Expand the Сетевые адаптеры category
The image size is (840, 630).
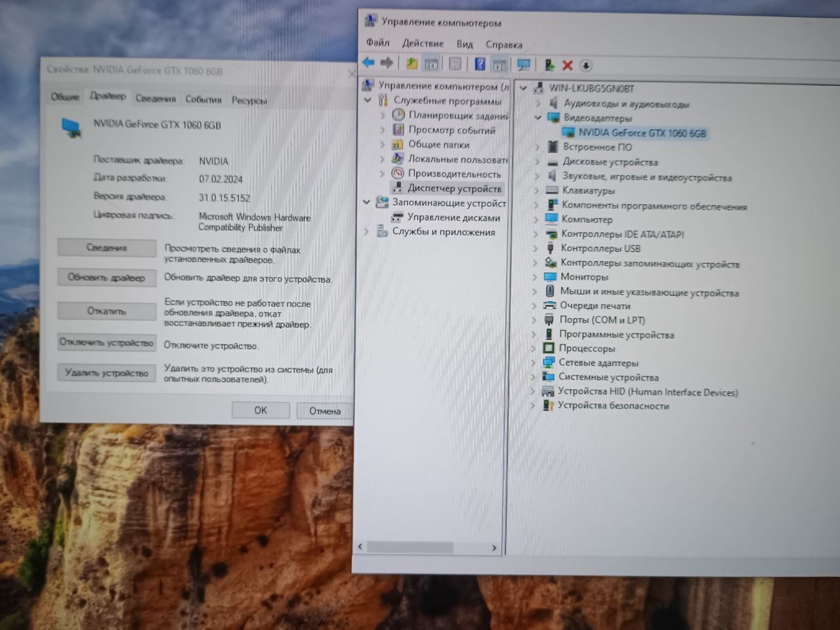click(533, 362)
